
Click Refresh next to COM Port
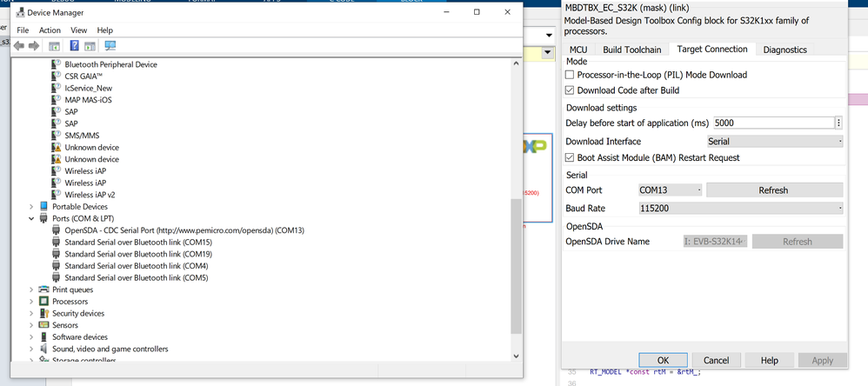tap(774, 190)
